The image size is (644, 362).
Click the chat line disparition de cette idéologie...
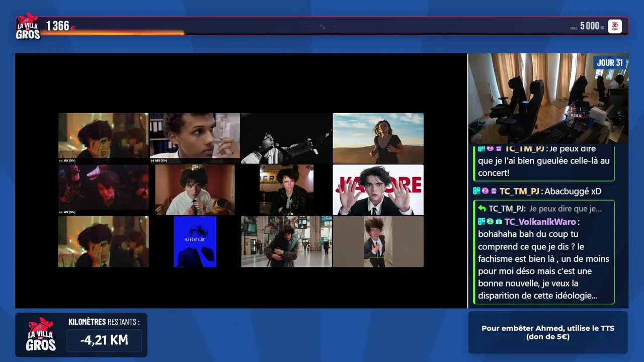coord(537,296)
